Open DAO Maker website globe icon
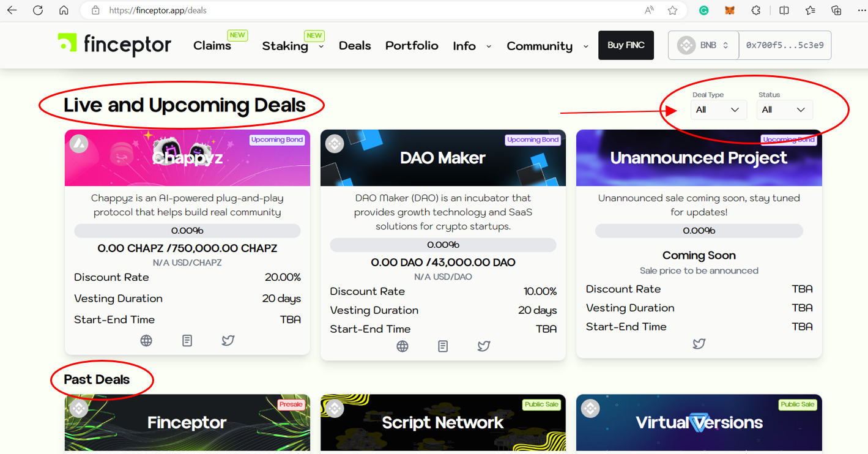Viewport: 868px width, 454px height. 402,346
